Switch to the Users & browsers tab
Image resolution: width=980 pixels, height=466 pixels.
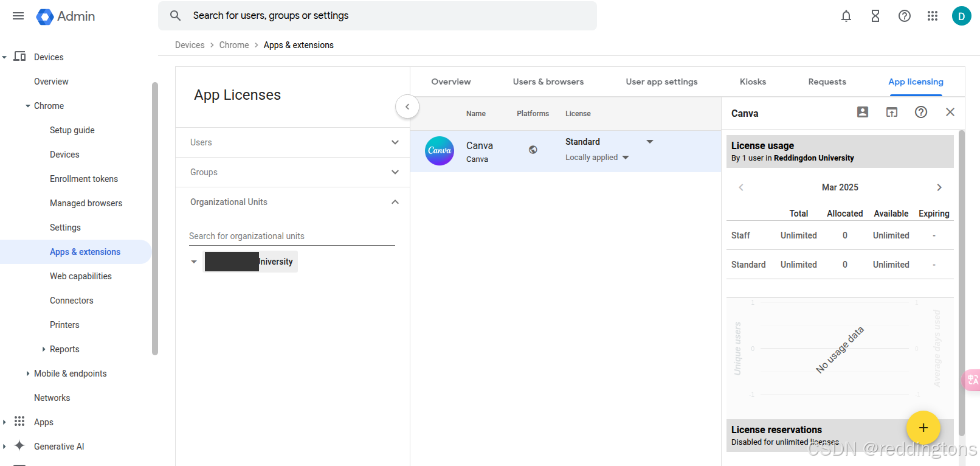[548, 82]
